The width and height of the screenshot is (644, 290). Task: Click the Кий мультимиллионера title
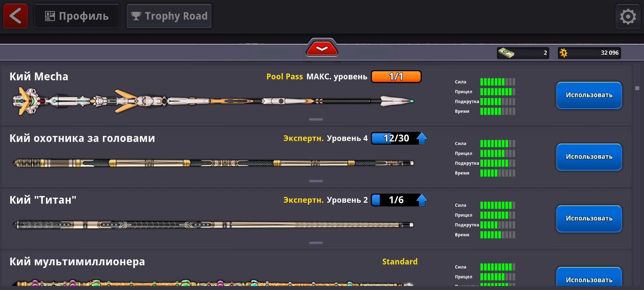point(77,262)
